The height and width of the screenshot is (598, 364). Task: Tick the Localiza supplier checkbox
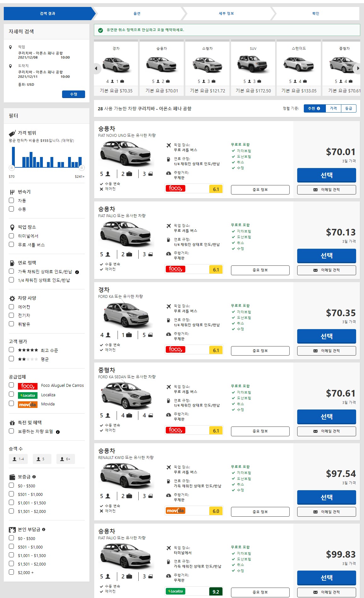click(x=11, y=394)
